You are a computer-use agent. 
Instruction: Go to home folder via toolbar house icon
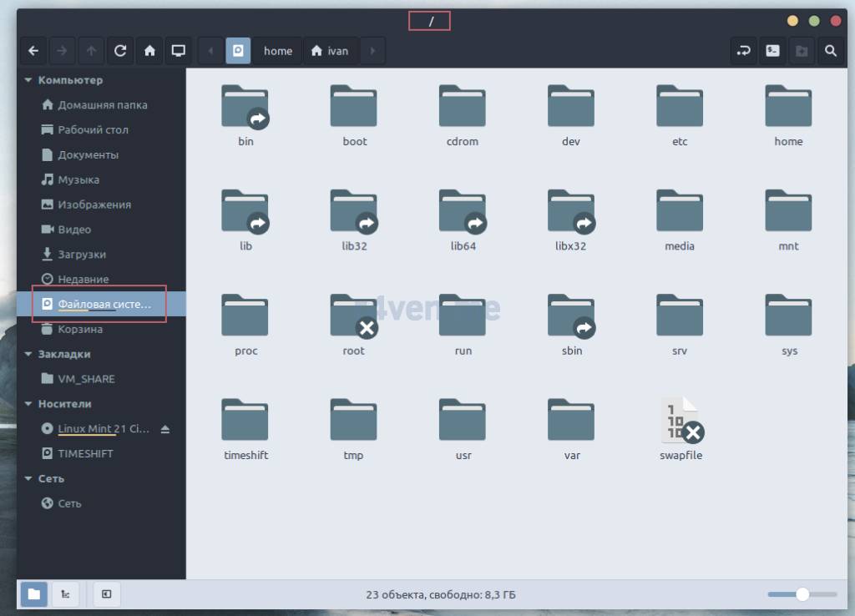[x=149, y=51]
